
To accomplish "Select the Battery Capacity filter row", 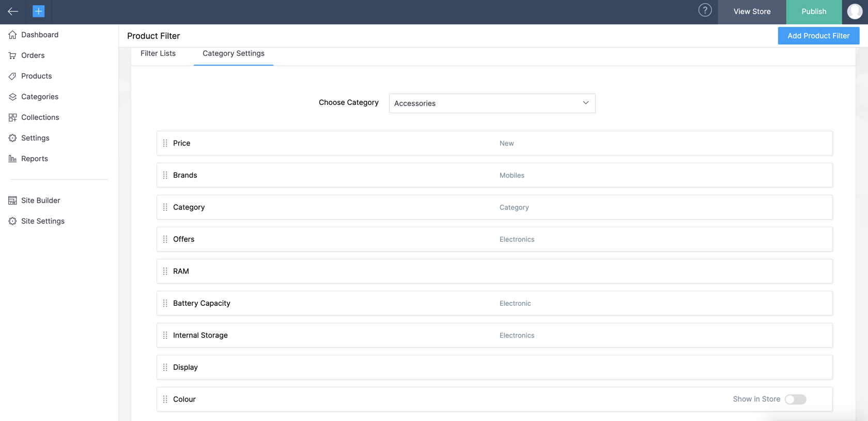I will point(494,303).
